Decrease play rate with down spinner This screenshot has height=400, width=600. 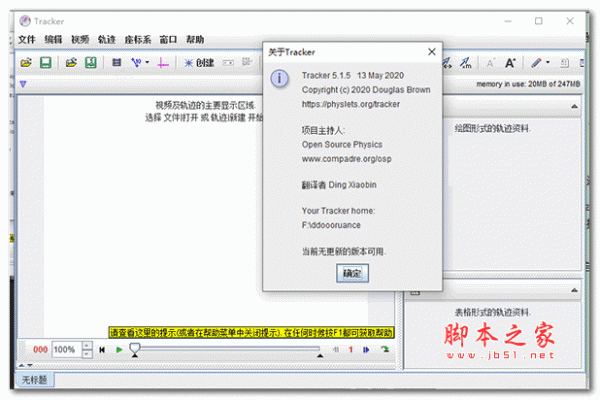coord(87,354)
